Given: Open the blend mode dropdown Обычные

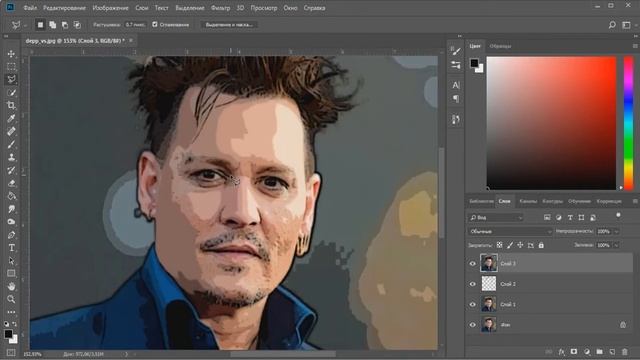Looking at the screenshot, I should click(510, 231).
